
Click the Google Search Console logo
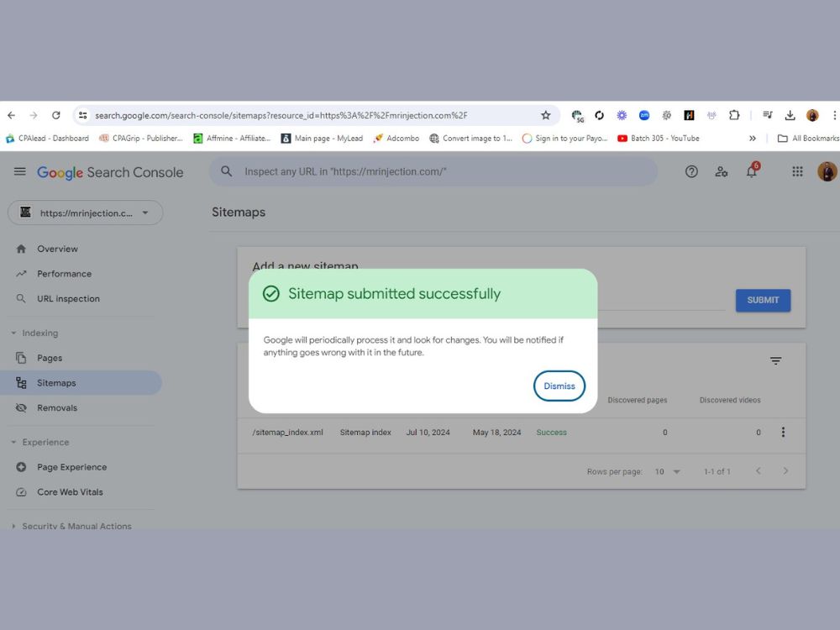pos(110,172)
